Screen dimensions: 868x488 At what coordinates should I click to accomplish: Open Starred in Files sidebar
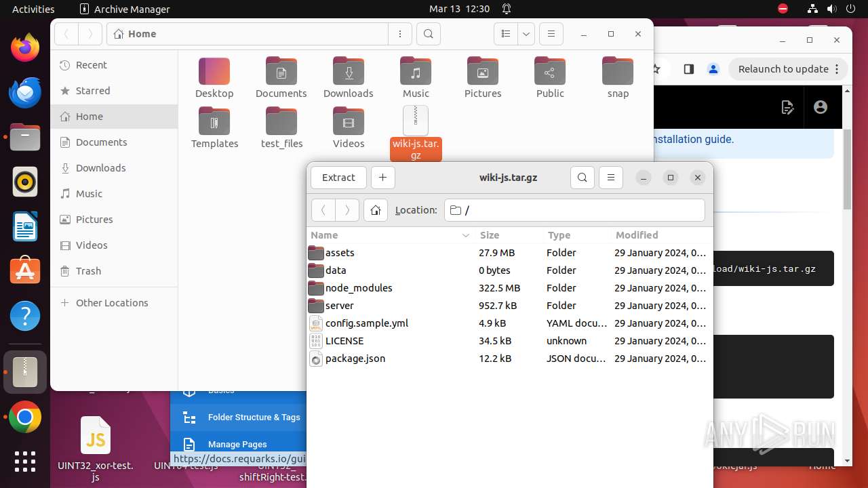(114, 91)
